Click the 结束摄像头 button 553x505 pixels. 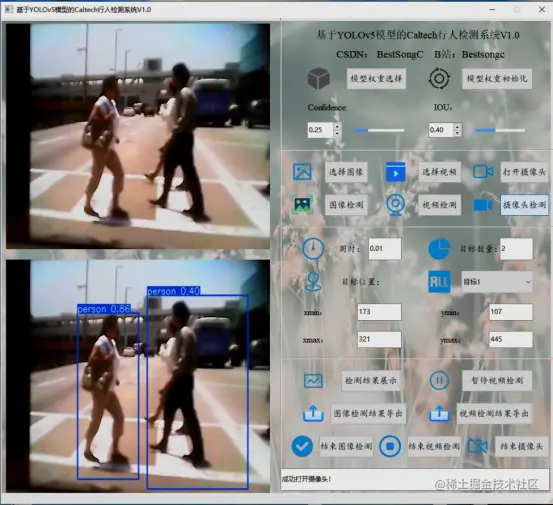pos(521,446)
